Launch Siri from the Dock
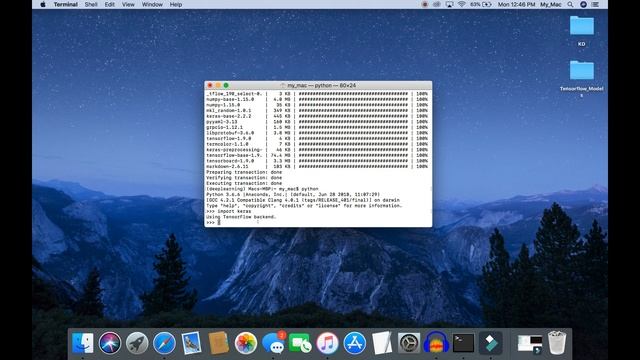 110,342
